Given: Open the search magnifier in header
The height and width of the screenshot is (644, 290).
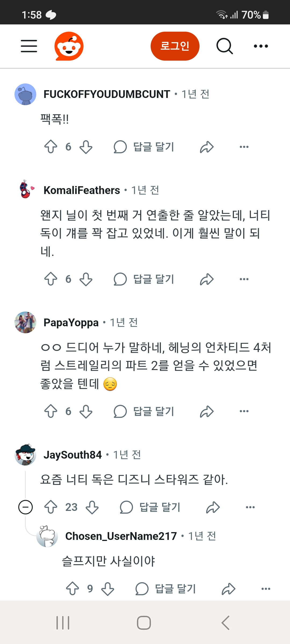Looking at the screenshot, I should 224,46.
